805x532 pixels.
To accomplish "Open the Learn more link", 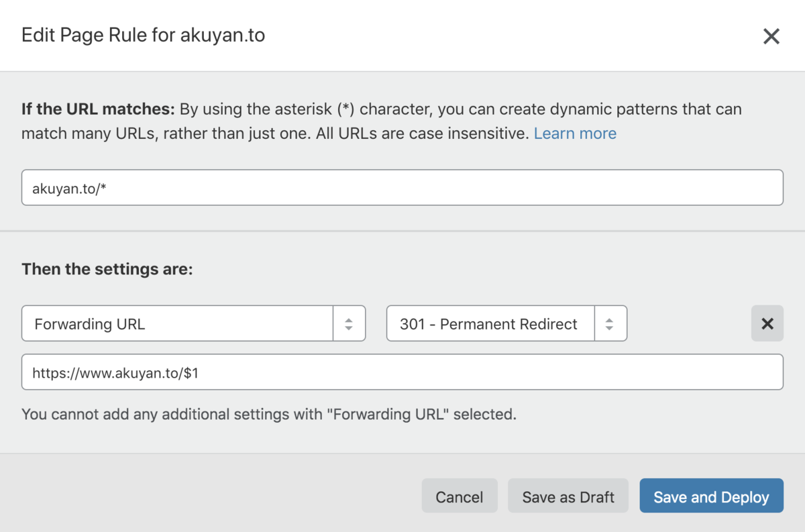I will (x=575, y=134).
